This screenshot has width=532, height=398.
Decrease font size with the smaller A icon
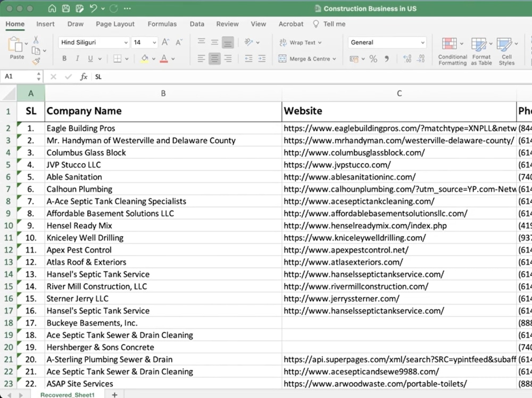pos(179,43)
